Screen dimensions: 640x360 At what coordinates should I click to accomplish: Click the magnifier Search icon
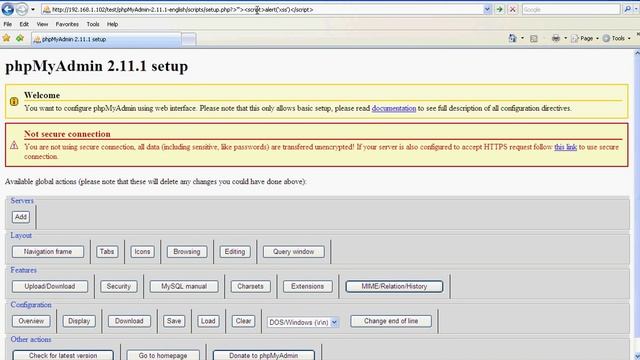pos(627,9)
